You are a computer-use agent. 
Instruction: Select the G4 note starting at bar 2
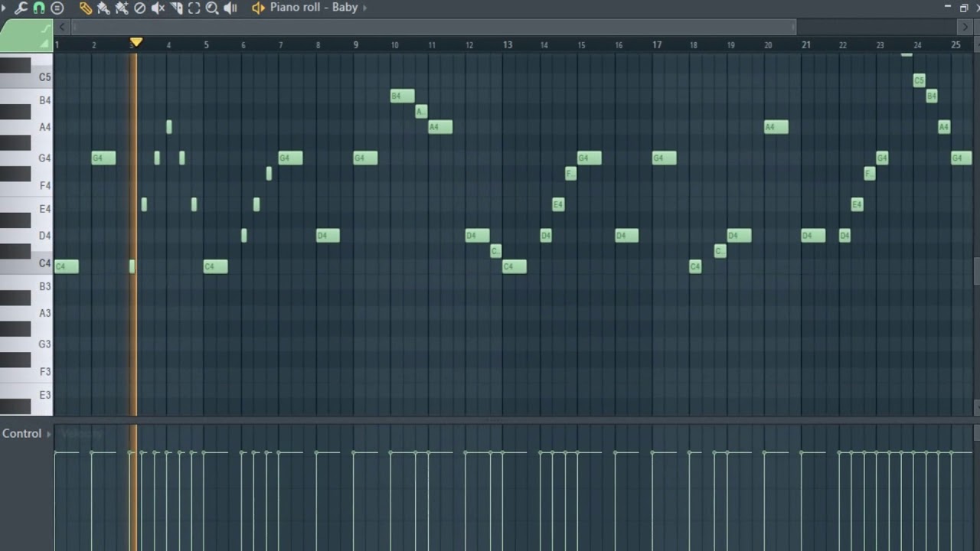pos(103,158)
